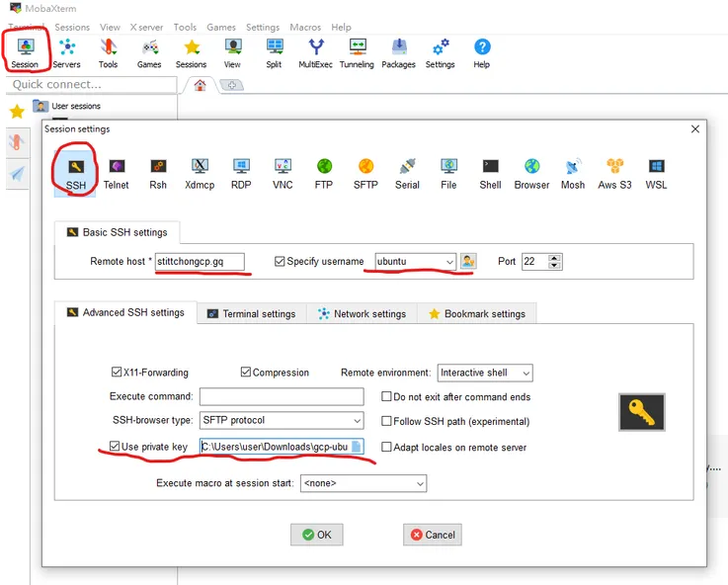The height and width of the screenshot is (585, 728).
Task: Toggle the Use private key checkbox
Action: point(115,447)
